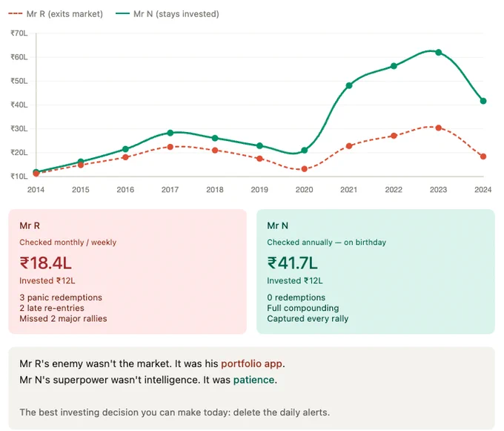Click the red dashed legend swatch
The width and height of the screenshot is (504, 431).
point(15,14)
